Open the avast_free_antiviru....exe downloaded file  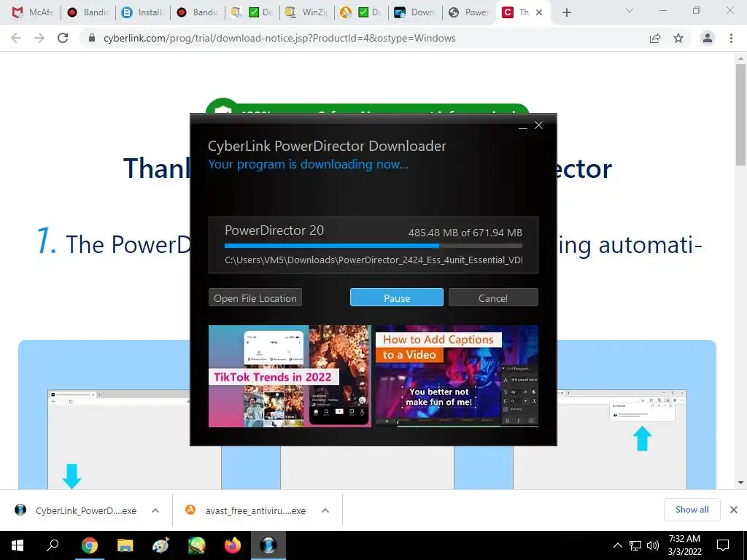click(247, 510)
